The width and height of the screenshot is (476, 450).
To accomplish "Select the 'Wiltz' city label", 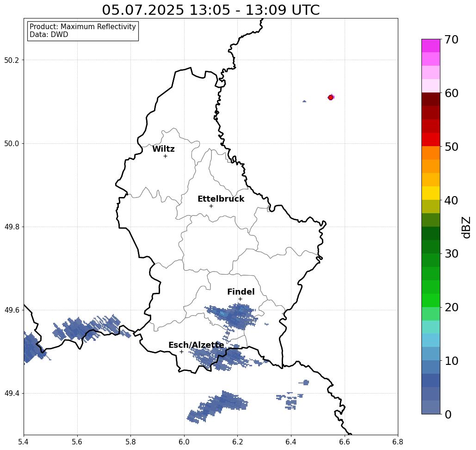I will [x=163, y=149].
